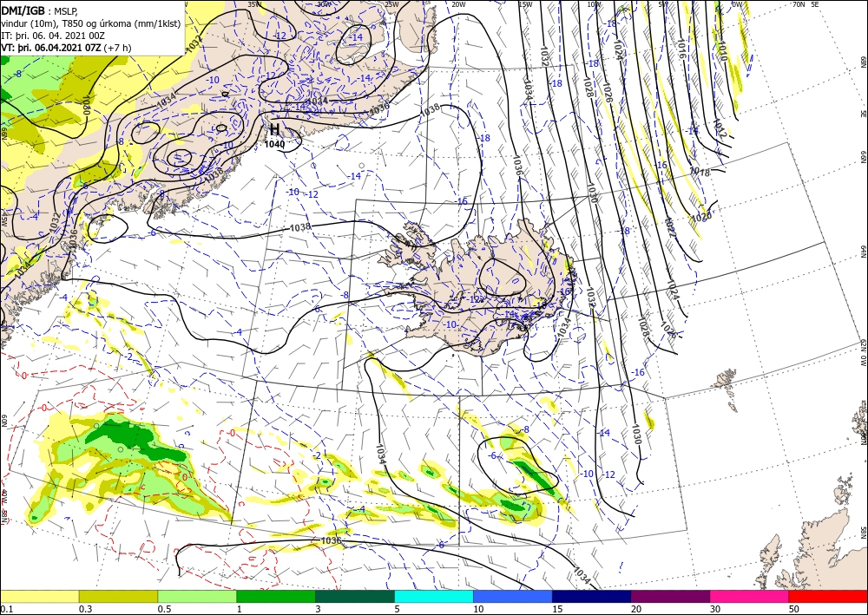
Task: Click the '1040' pressure value below the H
Action: point(274,144)
